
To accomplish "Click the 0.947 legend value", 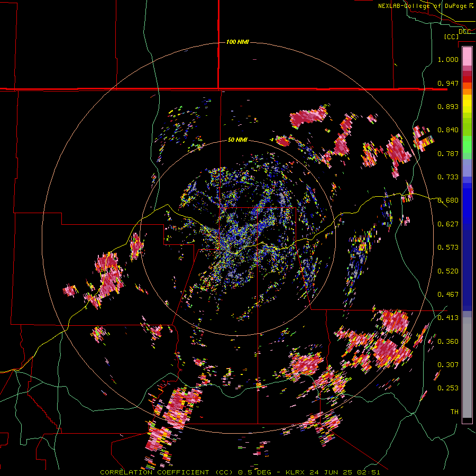I will pyautogui.click(x=448, y=83).
